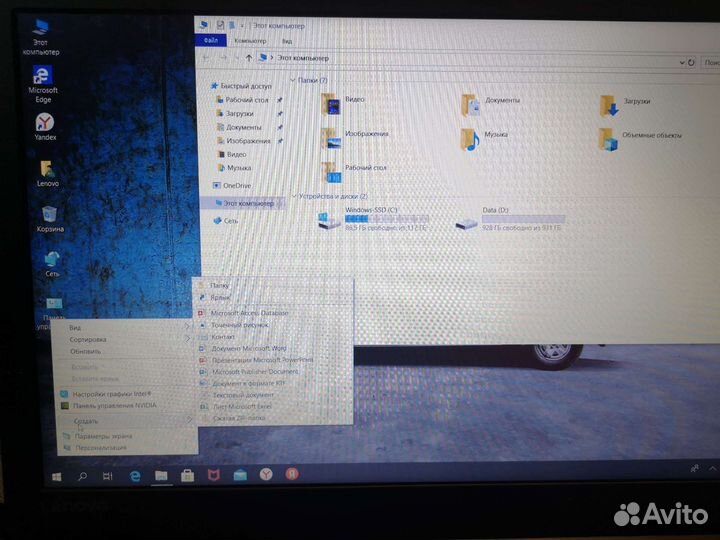The height and width of the screenshot is (540, 720).
Task: Expand the Вид submenu arrow
Action: pos(186,326)
